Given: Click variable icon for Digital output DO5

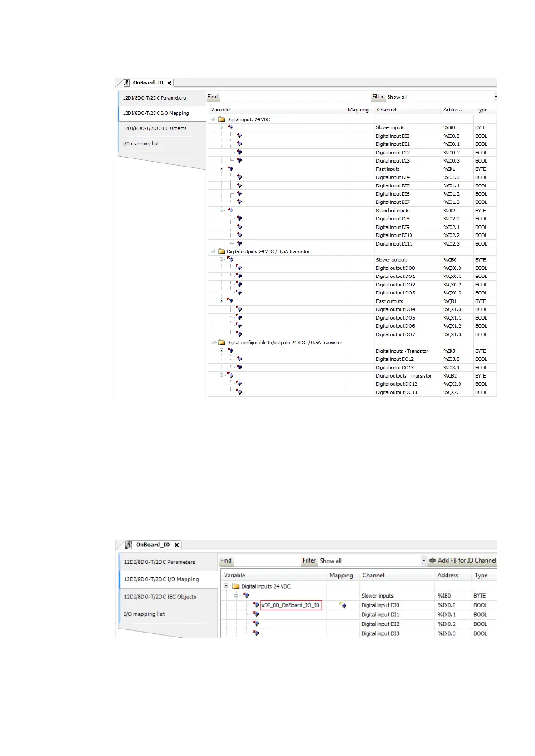Looking at the screenshot, I should pos(239,317).
